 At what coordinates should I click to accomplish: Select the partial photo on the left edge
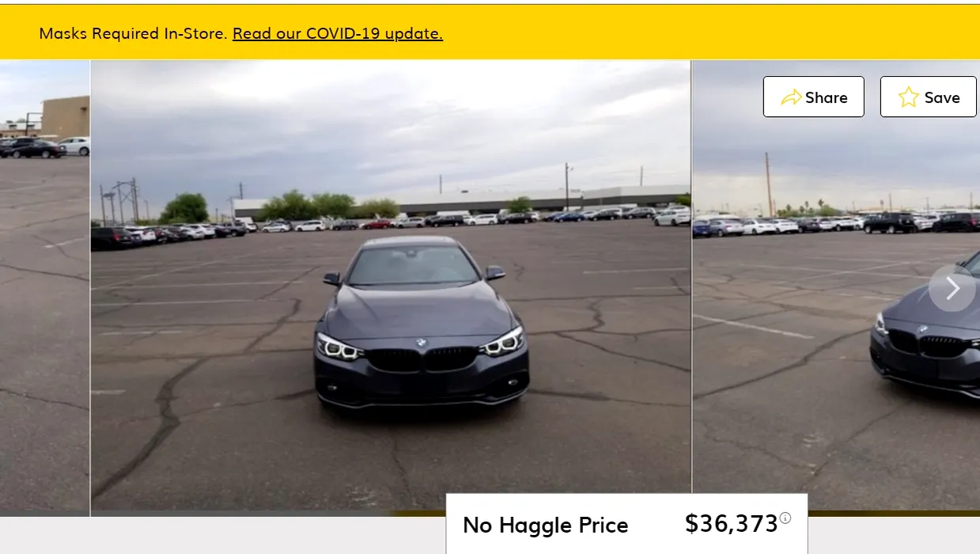tap(44, 288)
